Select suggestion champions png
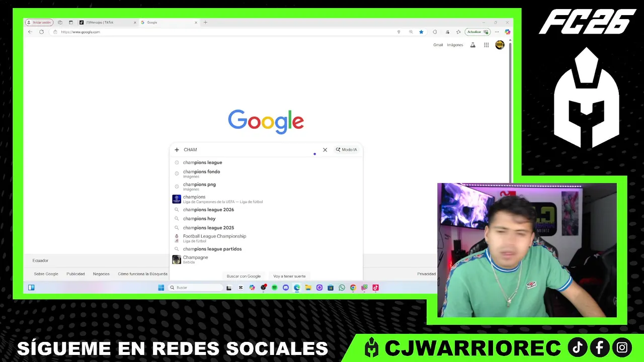 point(266,186)
